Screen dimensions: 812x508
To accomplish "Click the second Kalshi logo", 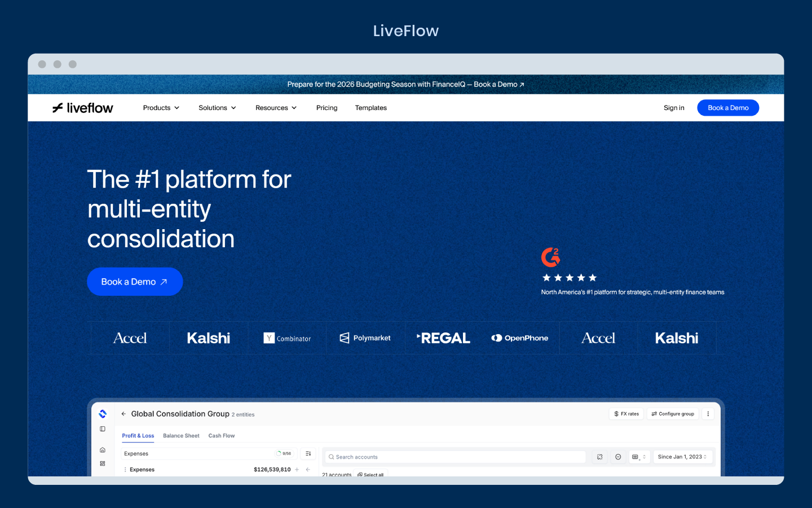I will [x=677, y=338].
